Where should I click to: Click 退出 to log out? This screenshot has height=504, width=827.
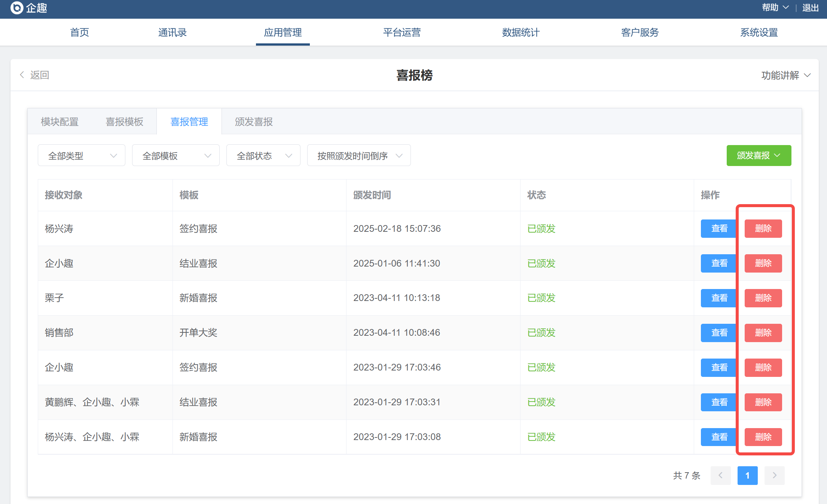tap(810, 7)
